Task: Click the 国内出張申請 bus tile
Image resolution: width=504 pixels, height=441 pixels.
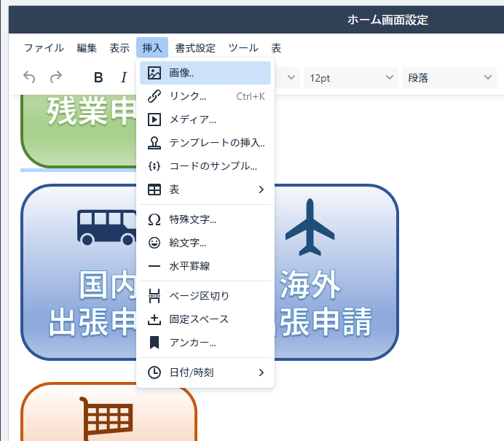Action: click(x=79, y=272)
